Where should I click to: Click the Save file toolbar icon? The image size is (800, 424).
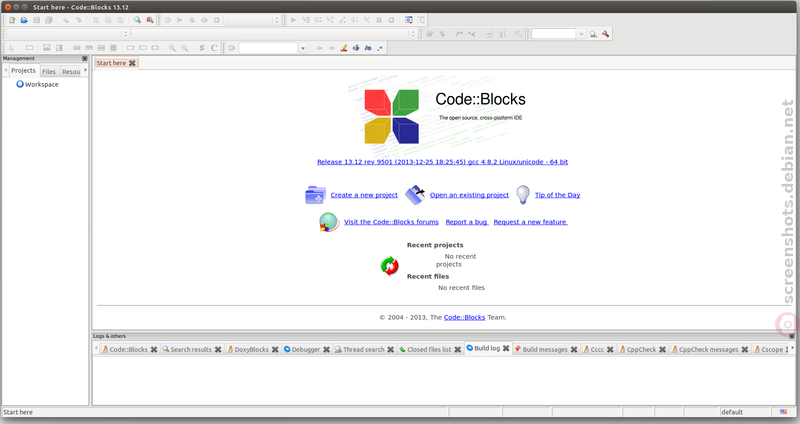click(36, 20)
